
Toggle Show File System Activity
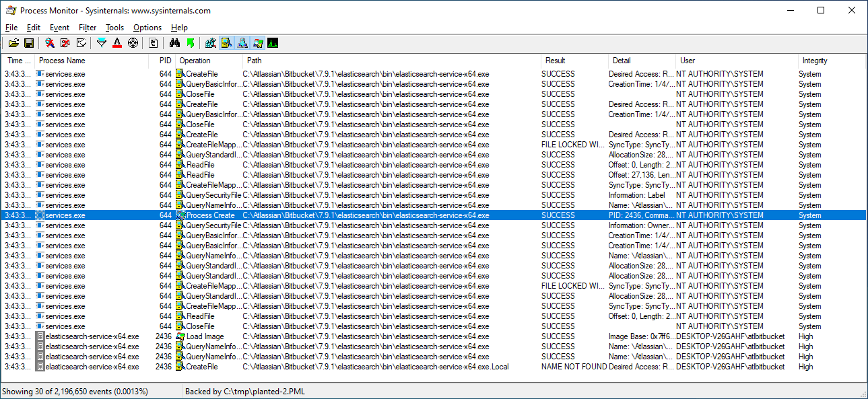tap(226, 43)
